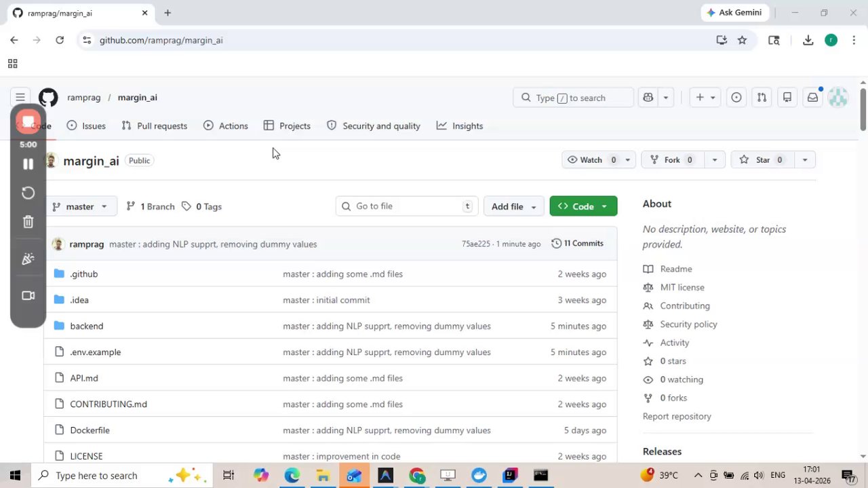Screen dimensions: 868x488
Task: Open the Copilot icon in GitHub header
Action: pyautogui.click(x=648, y=98)
